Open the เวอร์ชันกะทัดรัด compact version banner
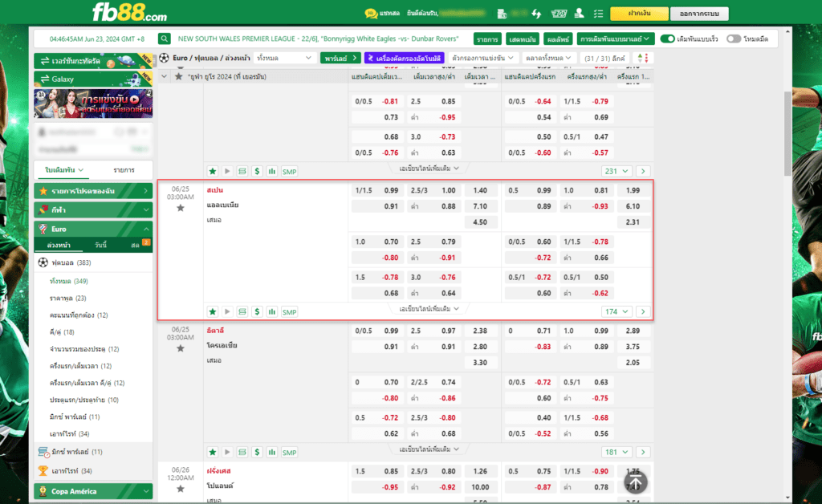 pyautogui.click(x=93, y=61)
